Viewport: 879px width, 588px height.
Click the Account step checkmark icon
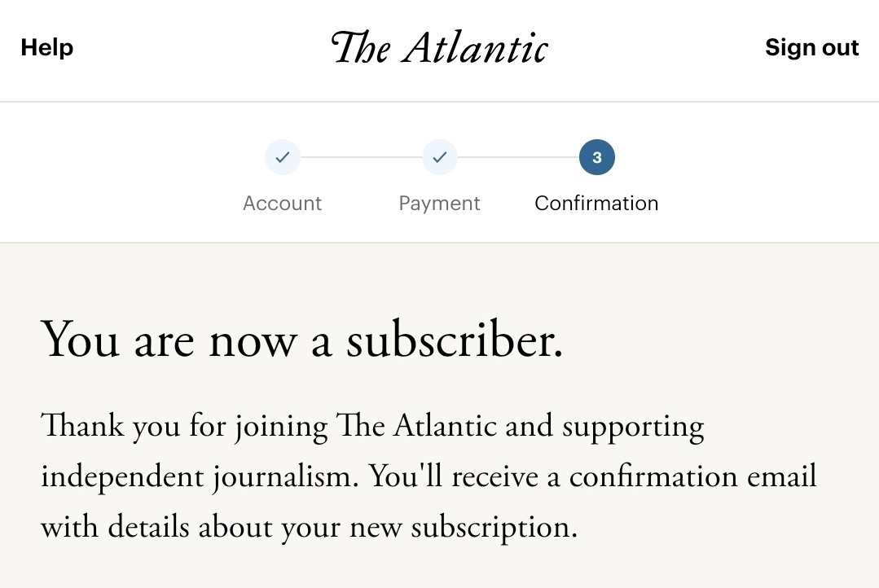(283, 157)
